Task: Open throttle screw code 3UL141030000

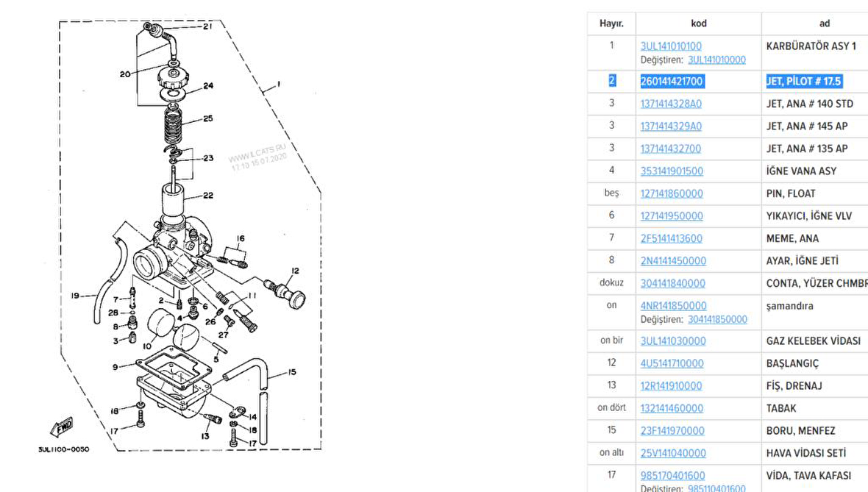Action: coord(673,341)
